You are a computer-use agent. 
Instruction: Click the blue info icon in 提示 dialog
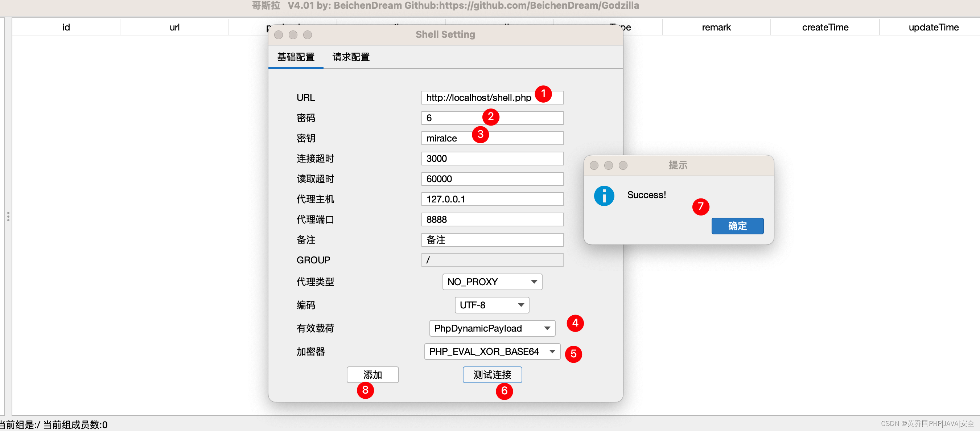coord(604,196)
